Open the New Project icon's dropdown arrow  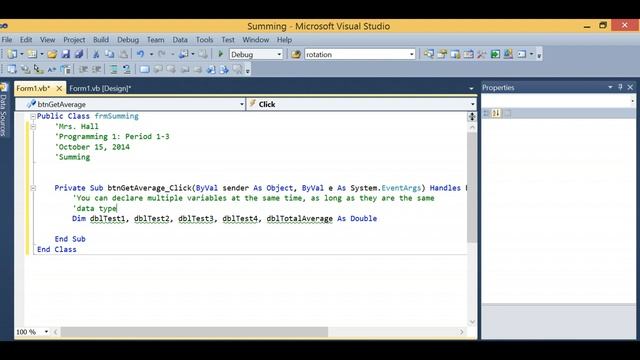pyautogui.click(x=22, y=54)
